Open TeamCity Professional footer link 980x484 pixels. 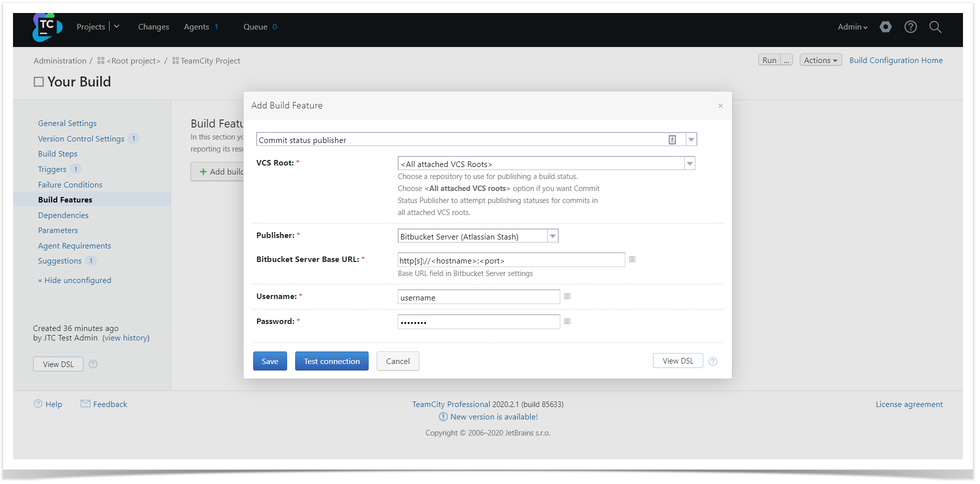click(x=451, y=404)
